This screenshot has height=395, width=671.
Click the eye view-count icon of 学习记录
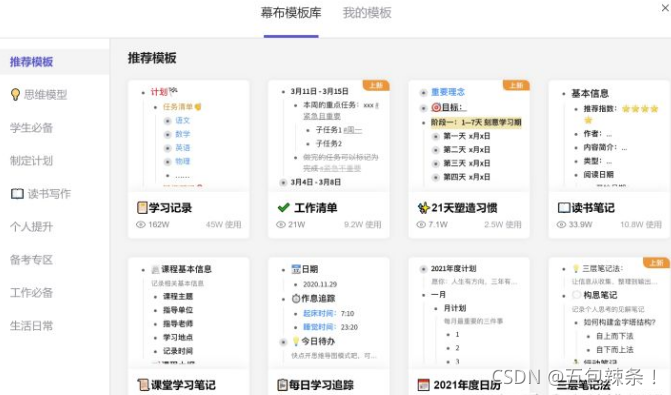141,224
